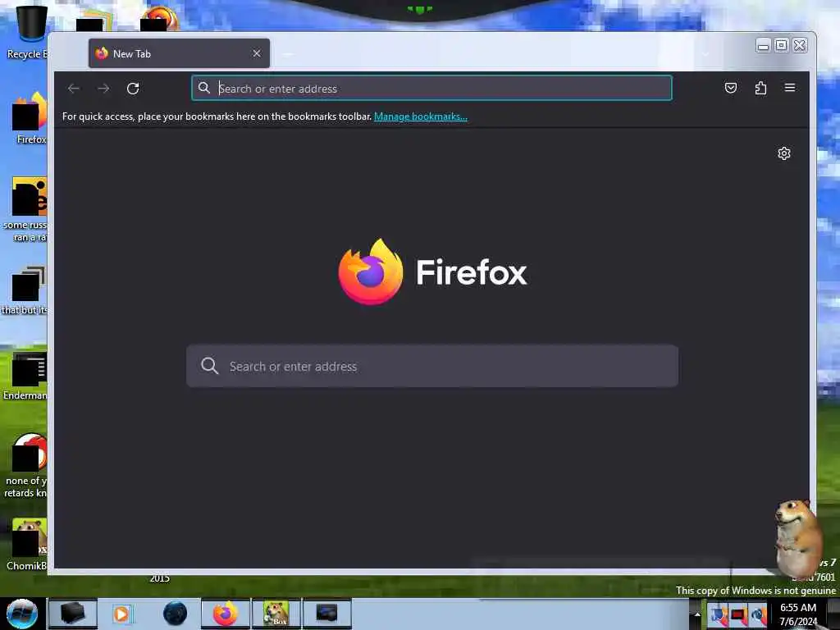Show hidden system tray icons
This screenshot has height=630, width=840.
(x=697, y=614)
